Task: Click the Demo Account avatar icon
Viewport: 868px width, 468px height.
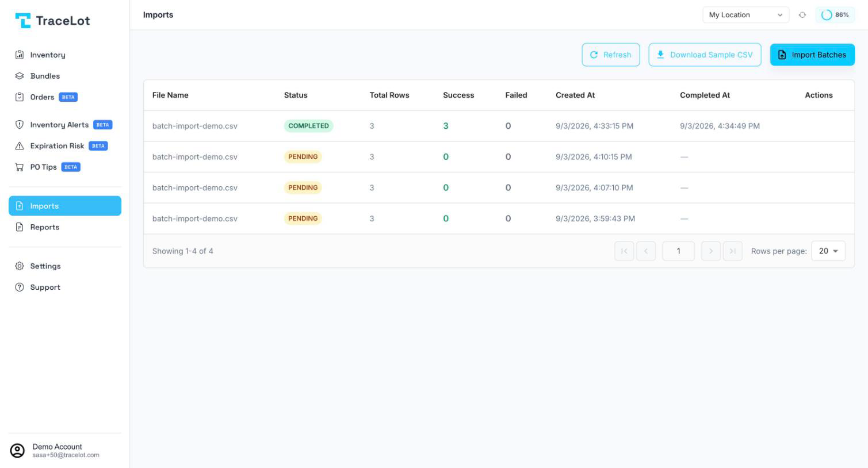Action: click(18, 451)
